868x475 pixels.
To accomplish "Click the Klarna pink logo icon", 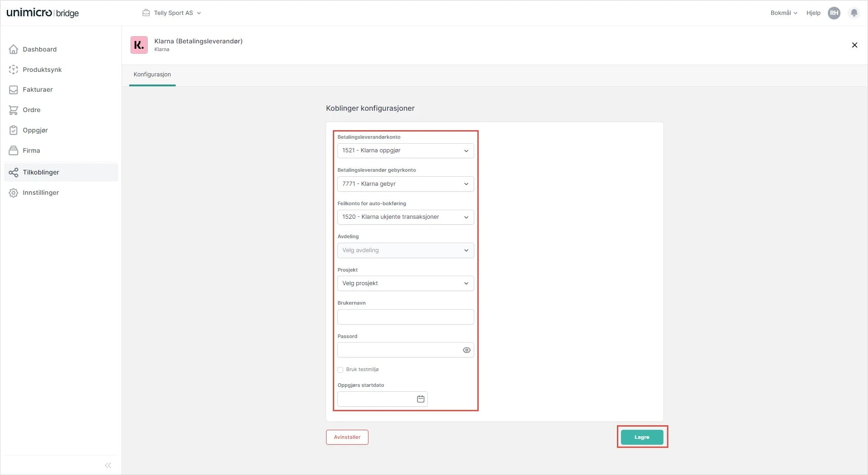I will [x=139, y=45].
